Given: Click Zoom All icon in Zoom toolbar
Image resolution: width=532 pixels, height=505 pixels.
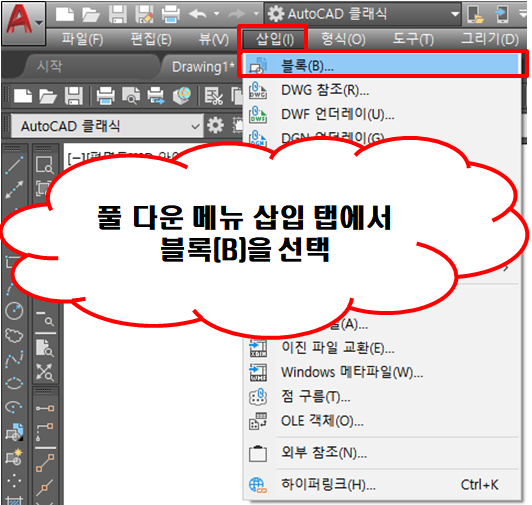Looking at the screenshot, I should [44, 347].
